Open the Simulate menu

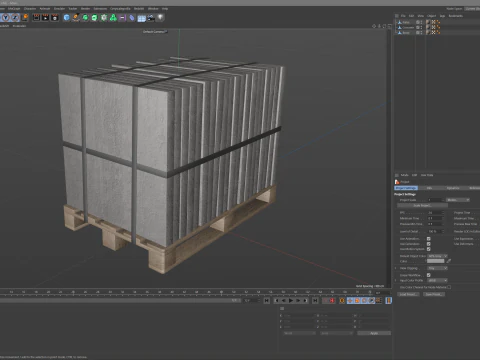(x=59, y=9)
